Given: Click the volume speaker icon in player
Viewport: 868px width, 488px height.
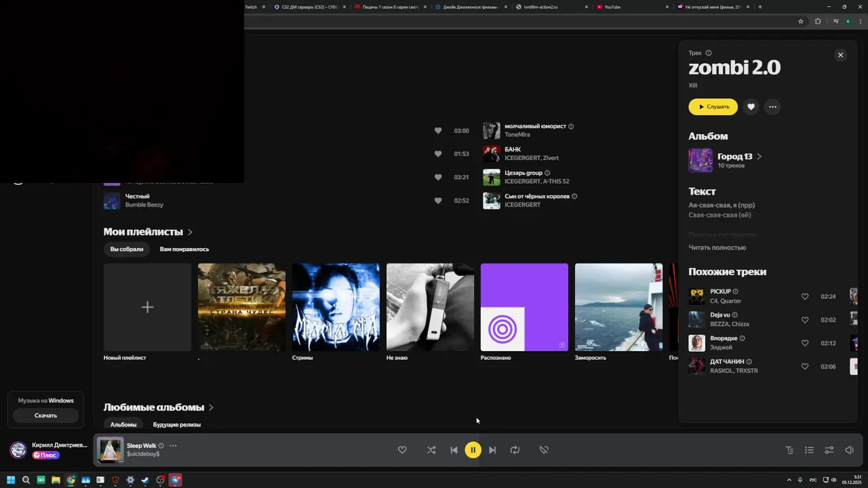Looking at the screenshot, I should pyautogui.click(x=849, y=450).
